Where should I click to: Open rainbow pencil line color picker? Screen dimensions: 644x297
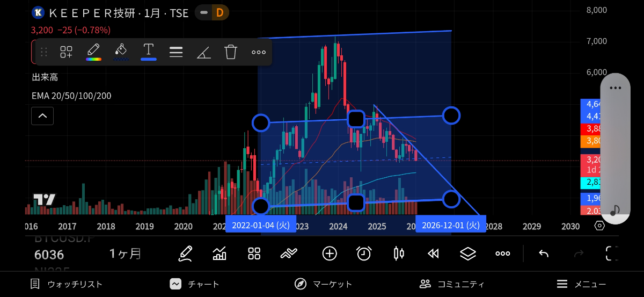point(93,52)
